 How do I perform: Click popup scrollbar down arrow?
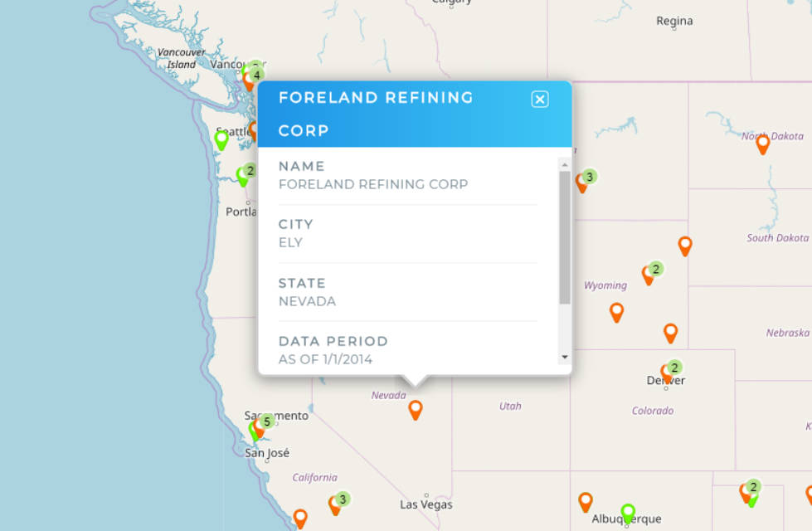pyautogui.click(x=565, y=357)
